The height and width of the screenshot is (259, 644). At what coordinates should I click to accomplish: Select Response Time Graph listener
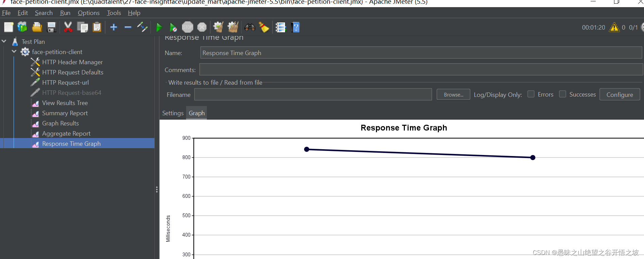71,144
